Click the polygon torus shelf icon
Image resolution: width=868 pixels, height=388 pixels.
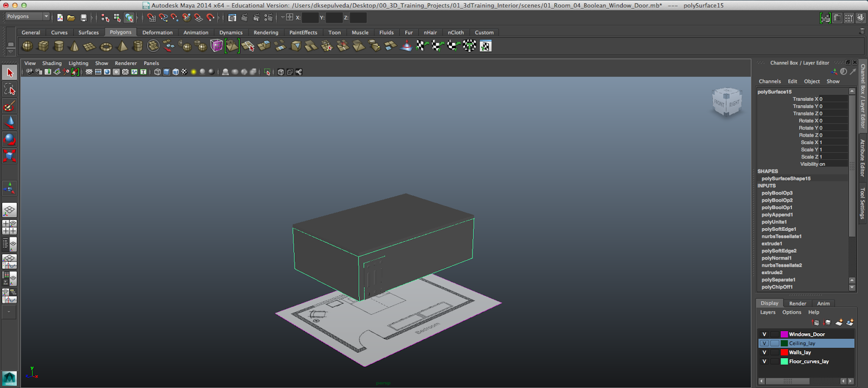(x=106, y=47)
